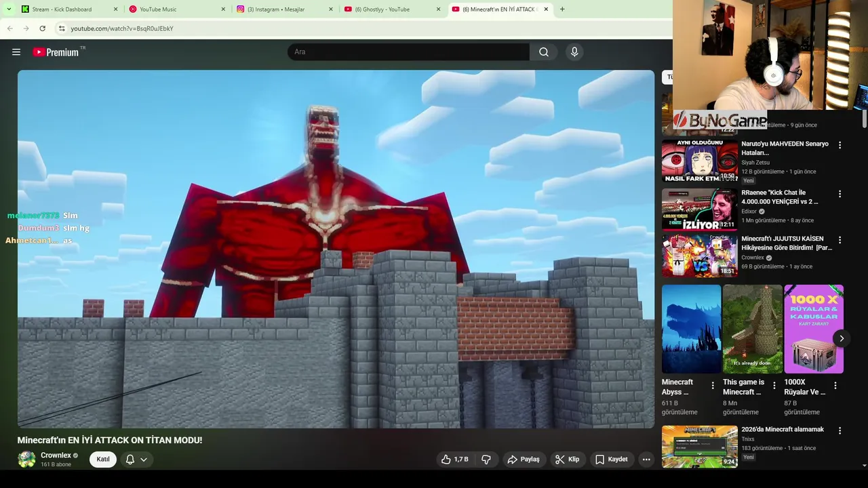The width and height of the screenshot is (868, 488).
Task: Open Trixs channel name
Action: pyautogui.click(x=747, y=439)
